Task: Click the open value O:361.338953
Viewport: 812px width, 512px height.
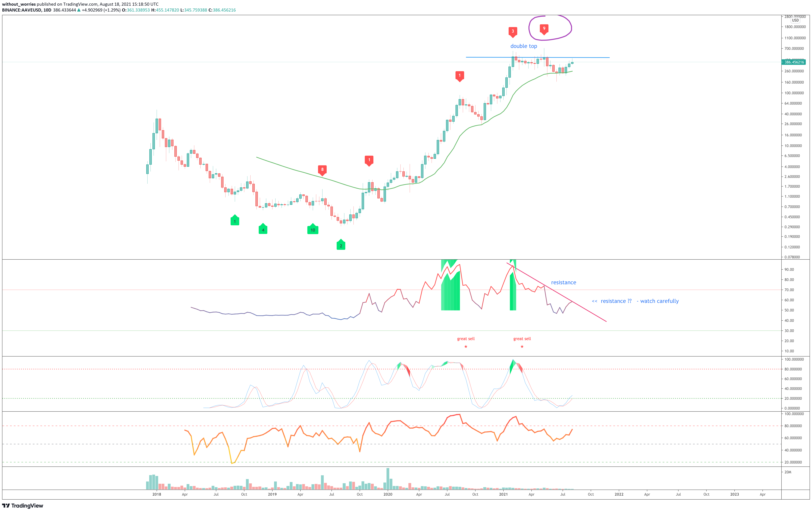Action: pos(136,10)
